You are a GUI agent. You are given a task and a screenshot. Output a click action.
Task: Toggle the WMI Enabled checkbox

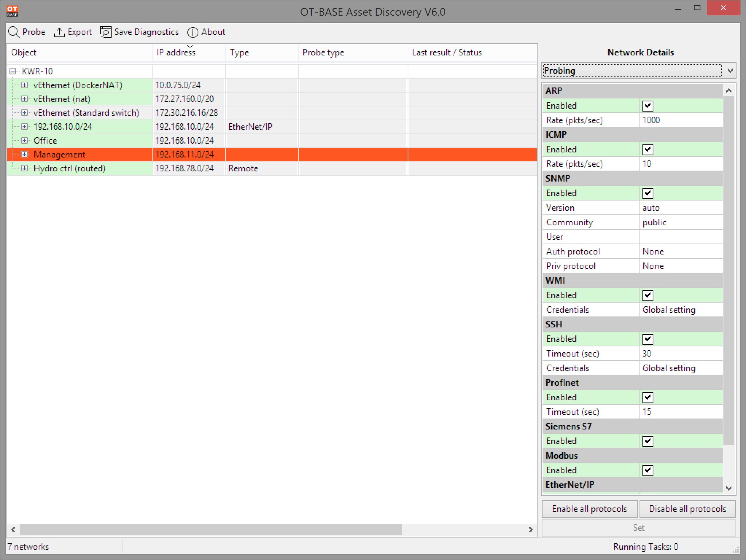[648, 295]
